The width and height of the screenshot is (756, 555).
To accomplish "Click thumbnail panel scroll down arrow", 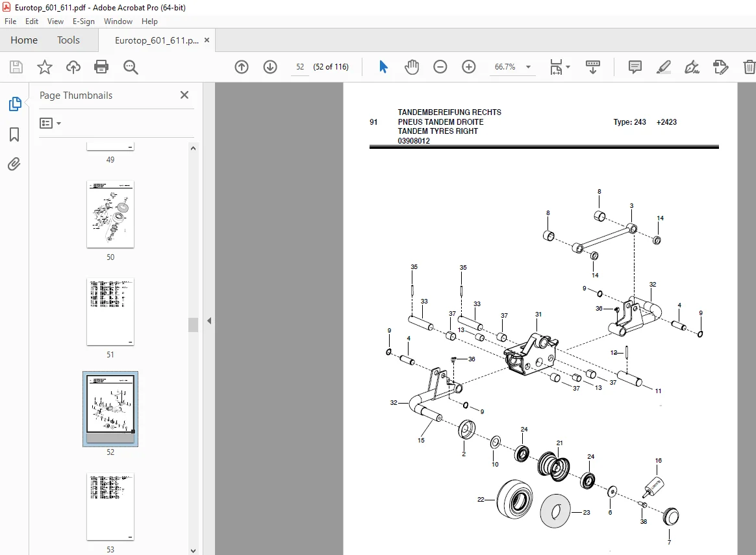I will click(193, 550).
